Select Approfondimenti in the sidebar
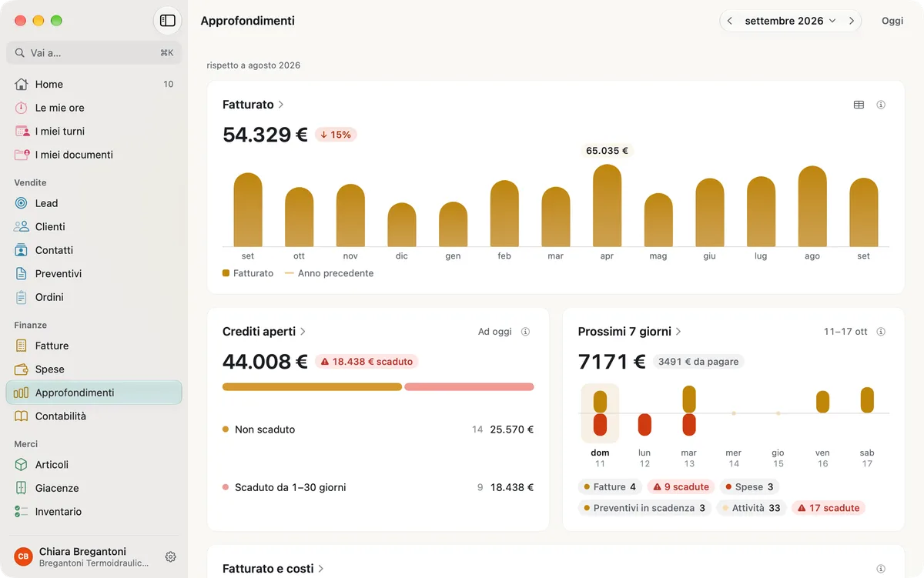This screenshot has height=578, width=924. pyautogui.click(x=94, y=393)
